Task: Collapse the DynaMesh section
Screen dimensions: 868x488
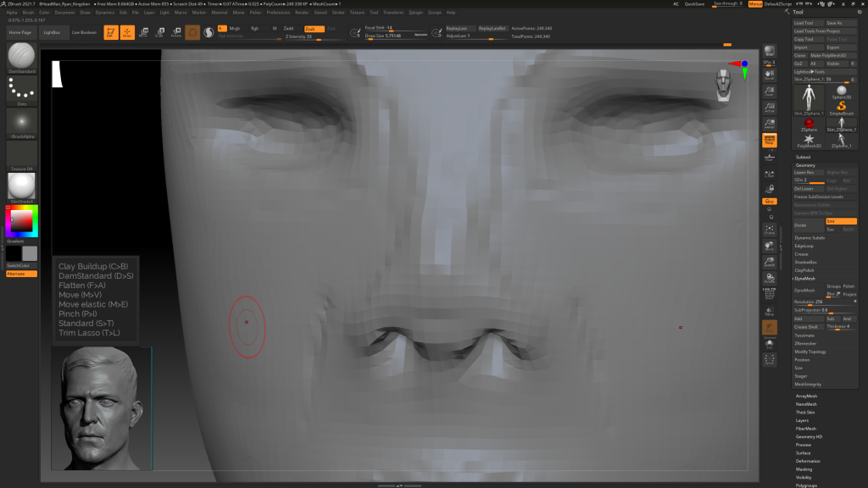Action: tap(804, 279)
